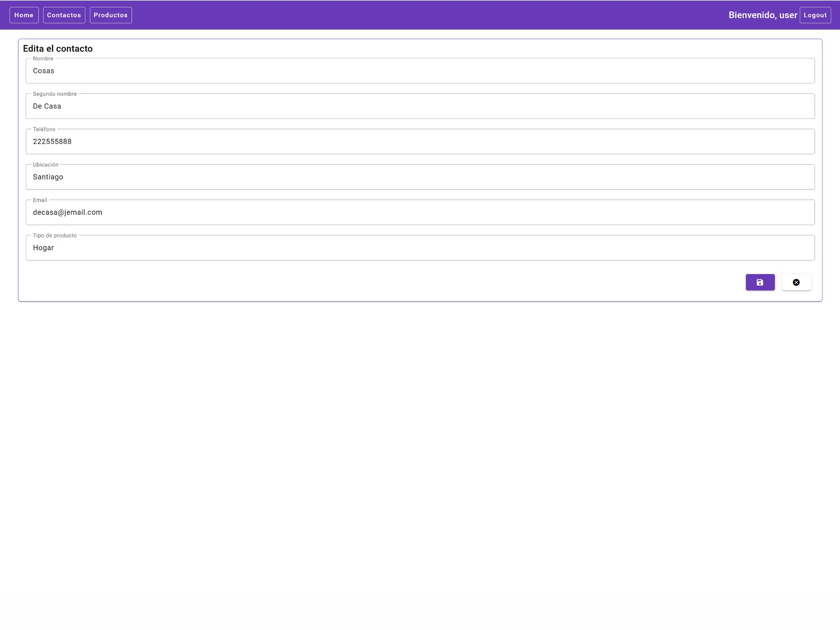Click the small 'Nombre' field label
This screenshot has height=630, width=840.
click(x=43, y=59)
